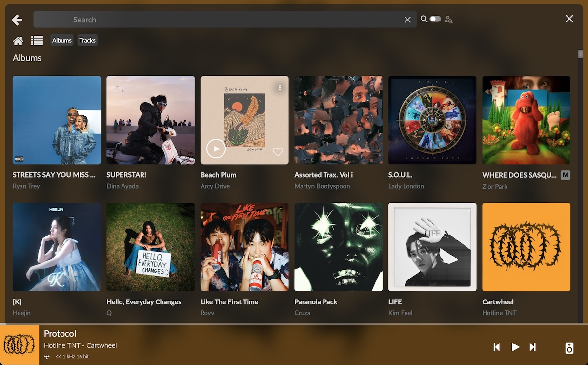Click the 44.1 kHz 16 bit info
Screen dimensions: 588x365
(72, 357)
